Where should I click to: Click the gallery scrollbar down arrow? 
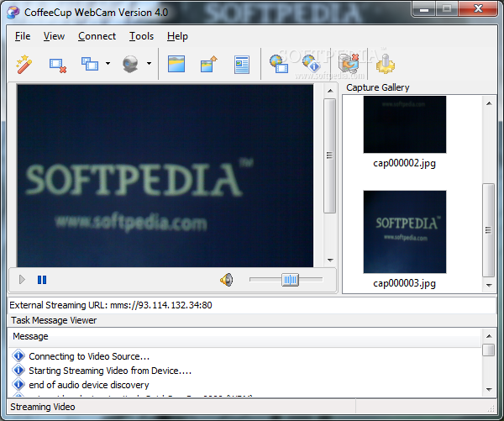(489, 285)
